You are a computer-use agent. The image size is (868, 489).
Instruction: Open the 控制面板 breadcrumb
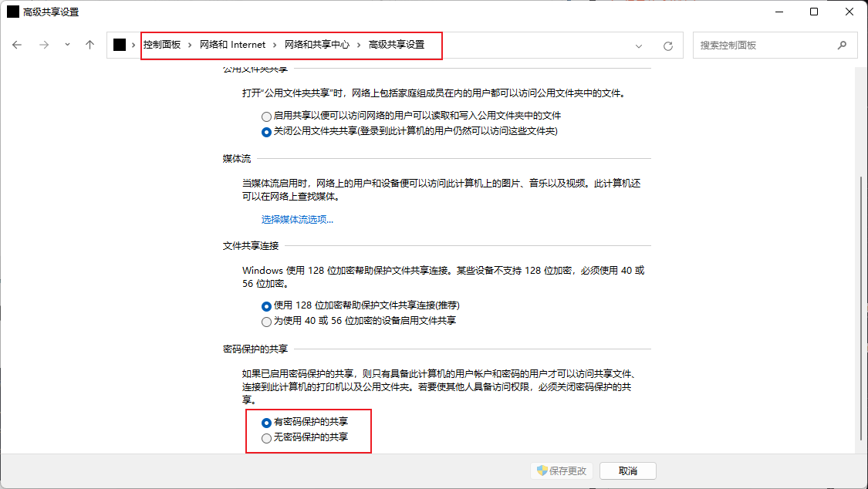coord(162,45)
